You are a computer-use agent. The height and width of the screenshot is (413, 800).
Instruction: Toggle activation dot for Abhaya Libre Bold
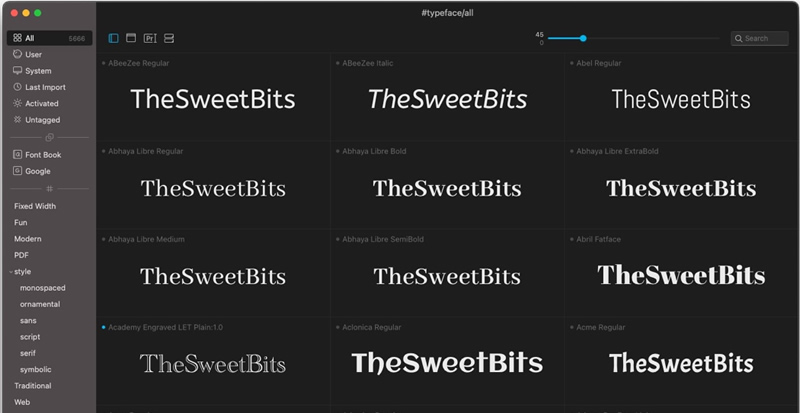[338, 151]
